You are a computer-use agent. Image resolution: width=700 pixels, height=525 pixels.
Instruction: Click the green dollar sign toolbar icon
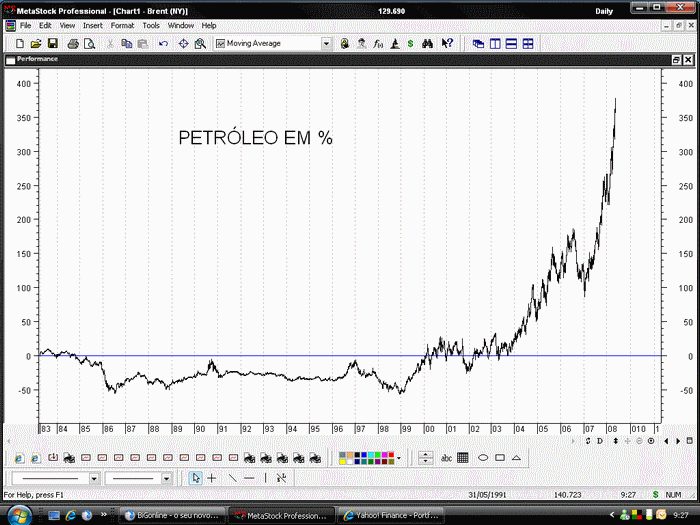(x=410, y=44)
